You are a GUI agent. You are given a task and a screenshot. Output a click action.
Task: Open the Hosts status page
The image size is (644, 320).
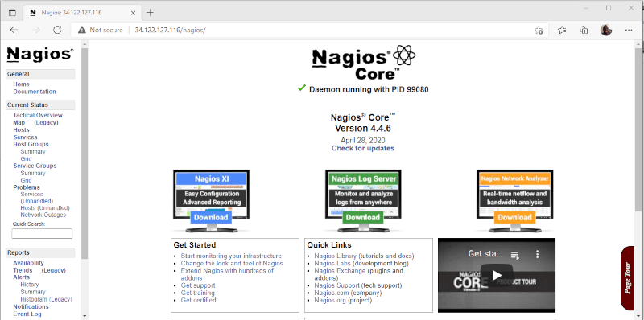pos(22,129)
